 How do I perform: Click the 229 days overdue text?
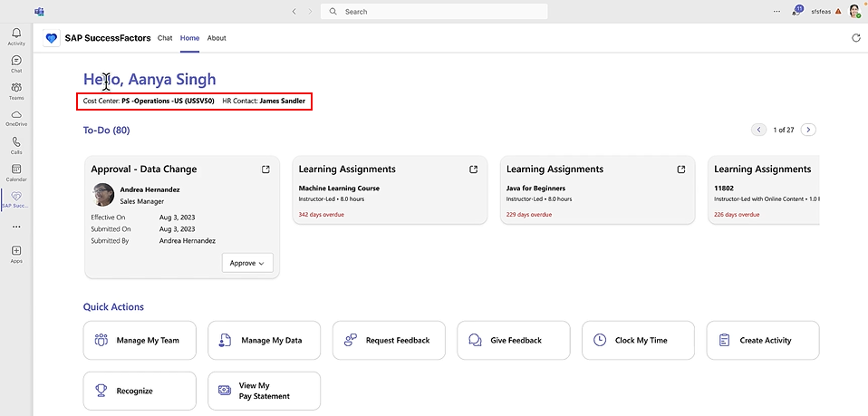[528, 215]
